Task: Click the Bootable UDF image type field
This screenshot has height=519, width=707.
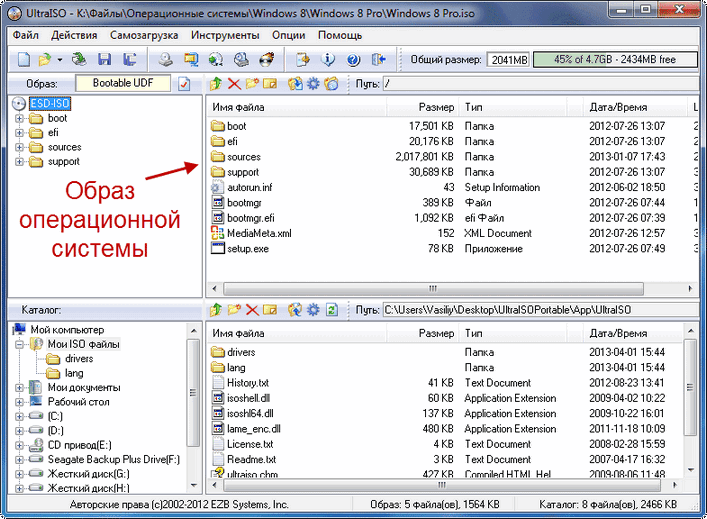Action: [x=123, y=83]
